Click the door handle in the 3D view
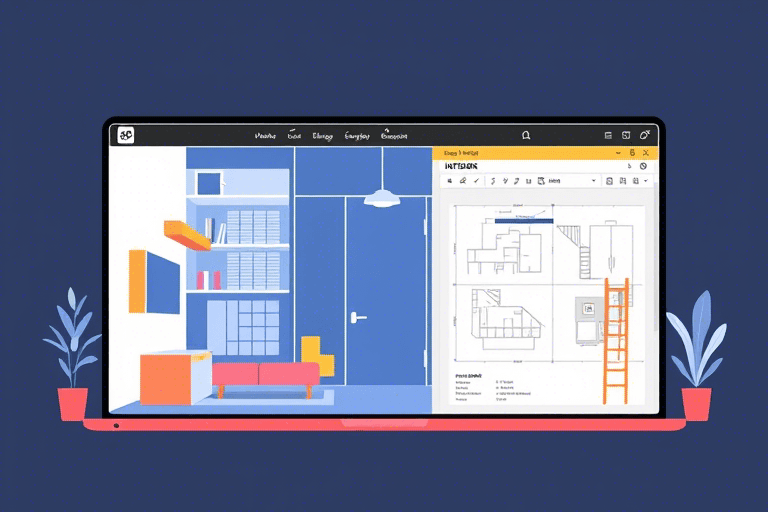The height and width of the screenshot is (512, 768). [x=356, y=318]
